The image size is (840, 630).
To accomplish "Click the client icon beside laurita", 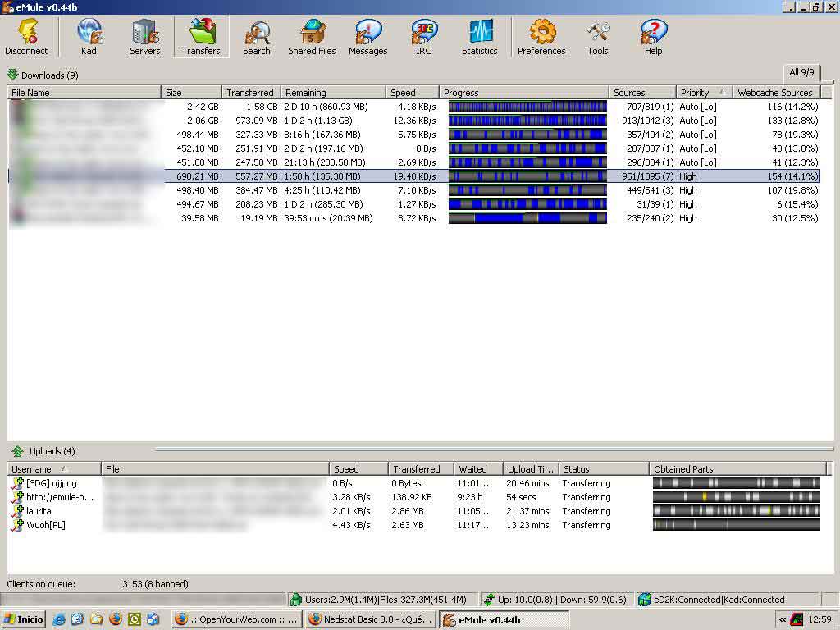I will 18,511.
